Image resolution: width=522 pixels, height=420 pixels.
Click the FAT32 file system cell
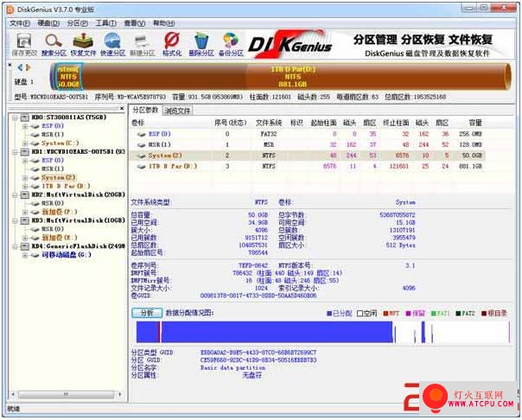tap(269, 134)
